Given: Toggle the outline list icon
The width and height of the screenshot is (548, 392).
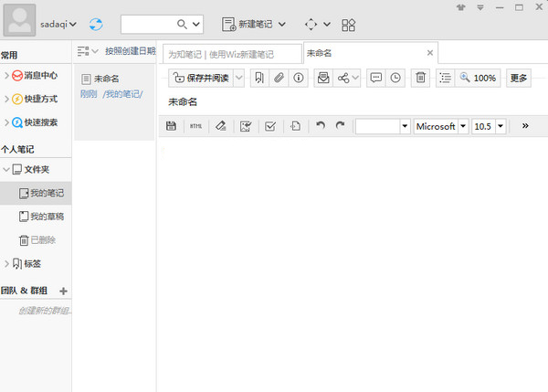Looking at the screenshot, I should 444,79.
